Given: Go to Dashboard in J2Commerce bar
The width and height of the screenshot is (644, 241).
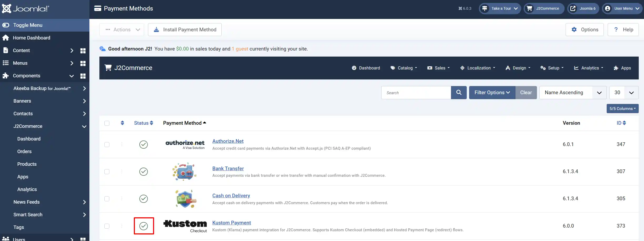Looking at the screenshot, I should click(366, 68).
